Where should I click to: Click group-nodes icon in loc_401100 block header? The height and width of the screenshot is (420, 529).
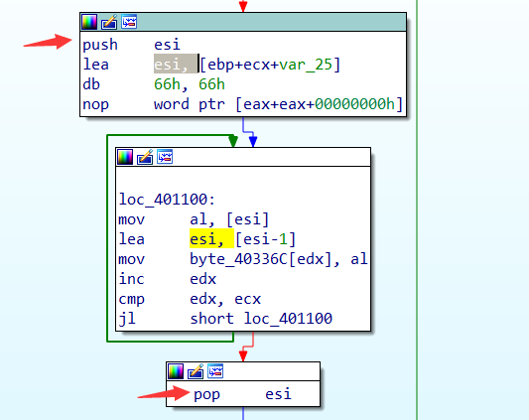pyautogui.click(x=165, y=157)
